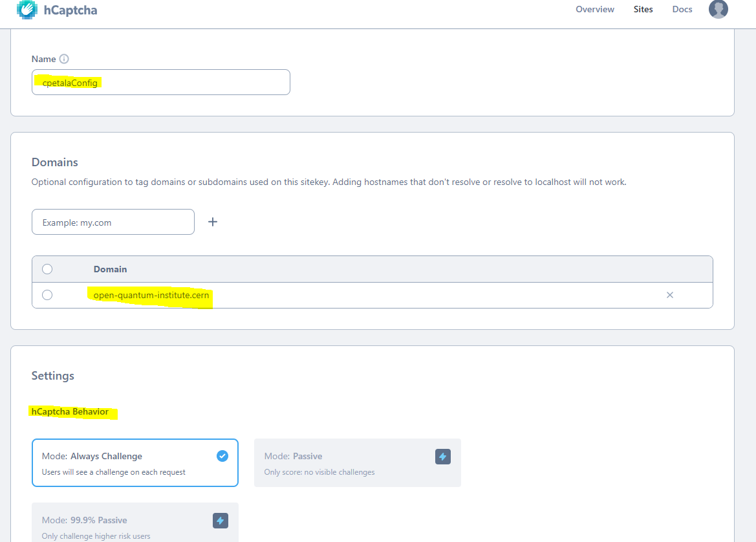The height and width of the screenshot is (542, 756).
Task: Click the 'Optional configuration to tag domains' description
Action: pyautogui.click(x=329, y=182)
